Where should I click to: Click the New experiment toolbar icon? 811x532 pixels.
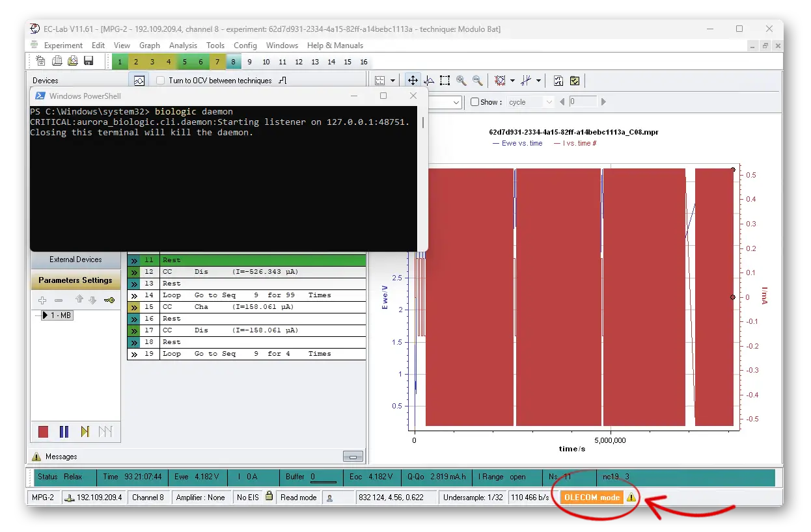(x=41, y=61)
